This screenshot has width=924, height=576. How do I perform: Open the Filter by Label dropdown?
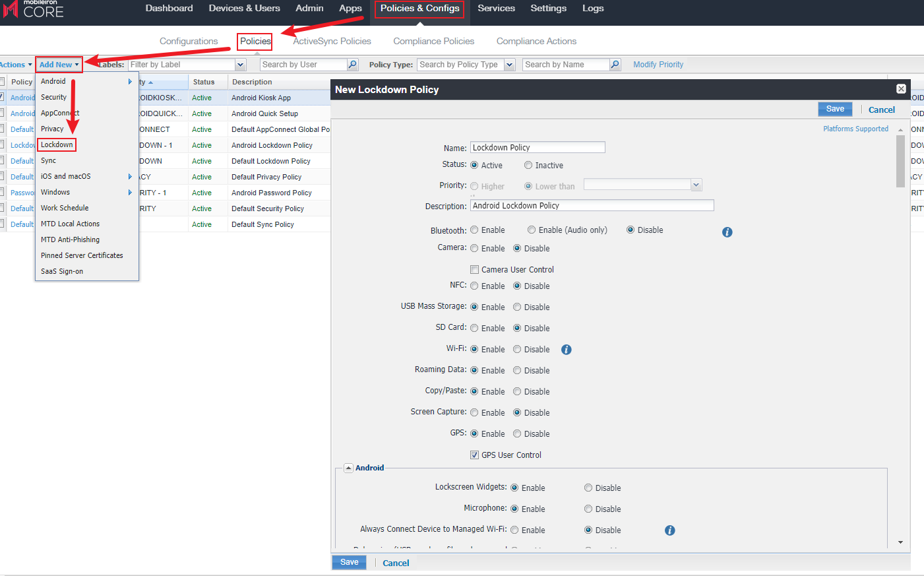coord(241,65)
